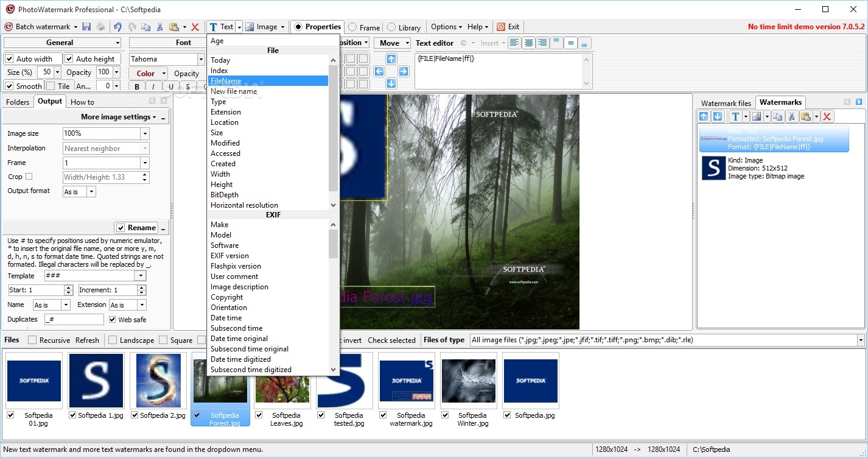Copy the watermark in the Watermarks panel

pyautogui.click(x=777, y=116)
